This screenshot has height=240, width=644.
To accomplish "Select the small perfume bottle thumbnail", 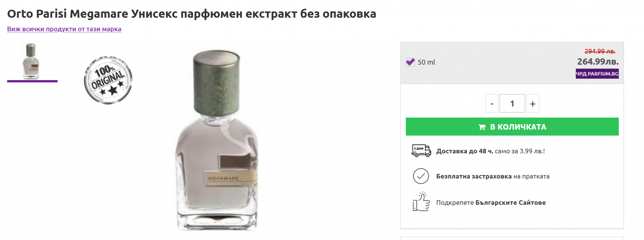I will [31, 61].
